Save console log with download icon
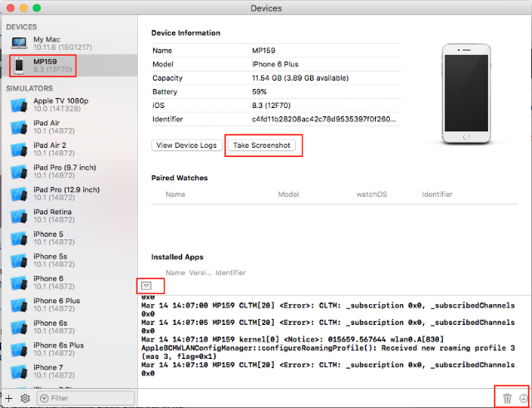This screenshot has height=408, width=532. tap(524, 398)
